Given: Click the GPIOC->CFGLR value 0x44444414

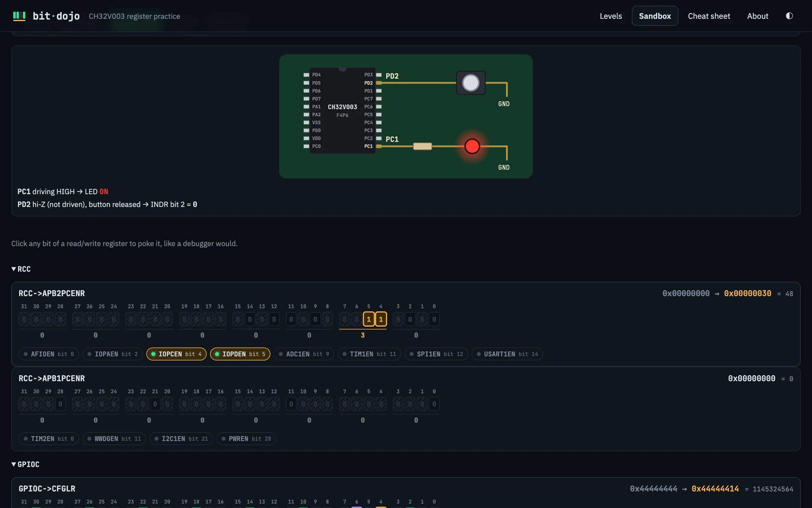Looking at the screenshot, I should pyautogui.click(x=715, y=489).
